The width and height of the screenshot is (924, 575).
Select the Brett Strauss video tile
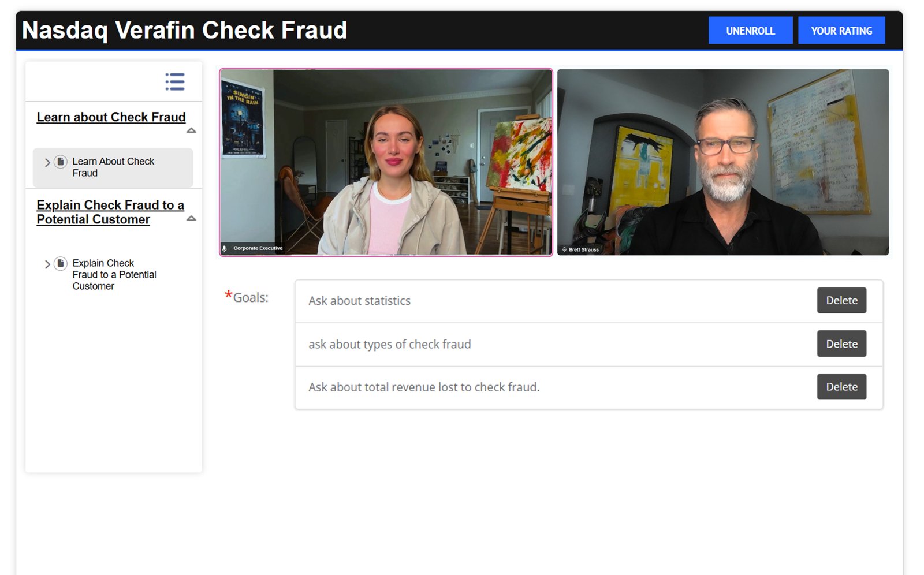(x=723, y=162)
